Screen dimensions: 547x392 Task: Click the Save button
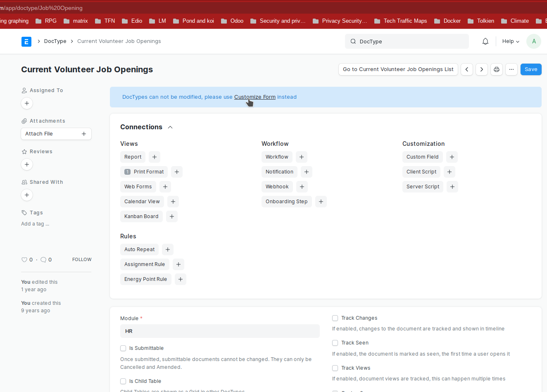click(531, 69)
